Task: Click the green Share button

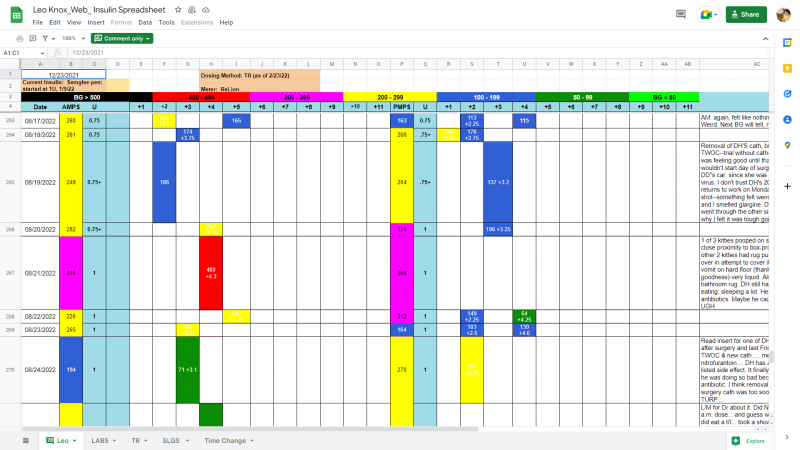Action: click(x=746, y=14)
